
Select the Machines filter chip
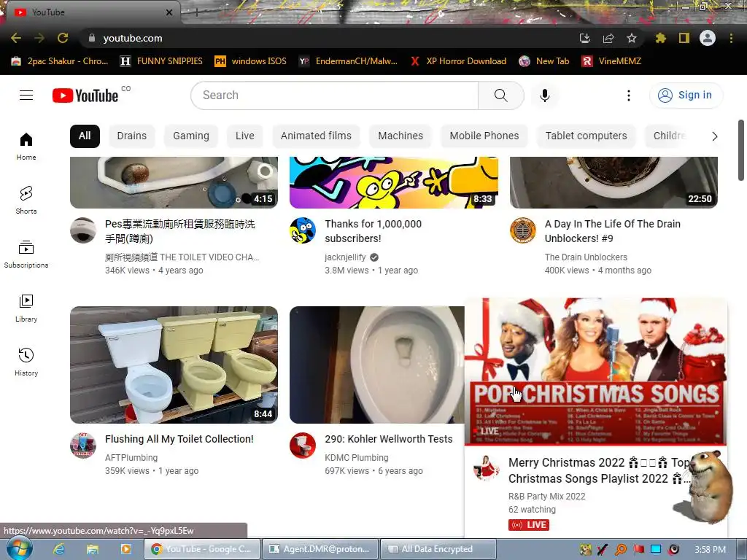pos(400,136)
